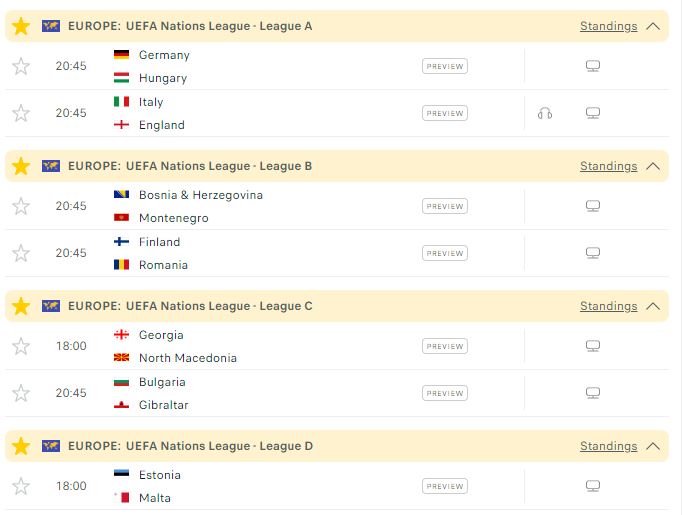
Task: Collapse the League A section chevron
Action: tap(653, 26)
